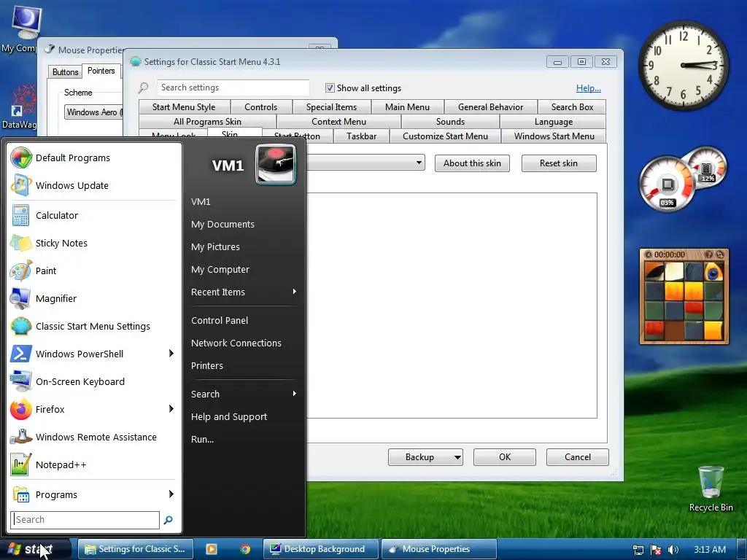This screenshot has height=560, width=747.
Task: Click the start button
Action: click(x=36, y=550)
